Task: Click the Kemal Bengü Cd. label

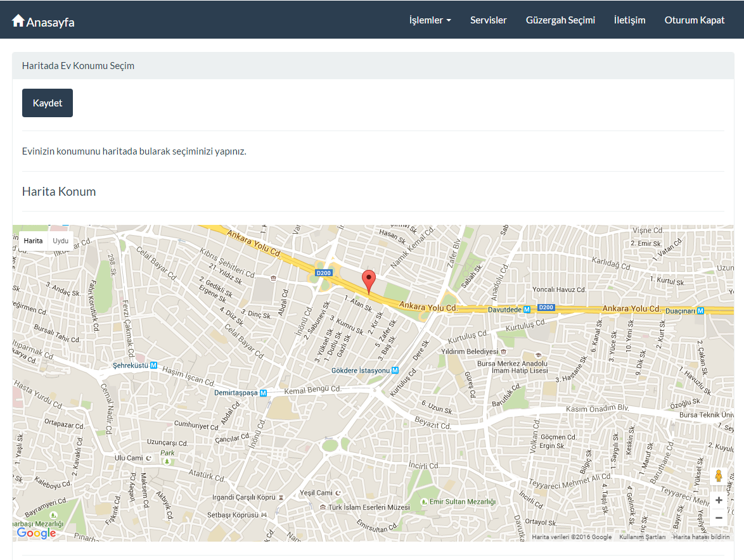Action: 312,390
